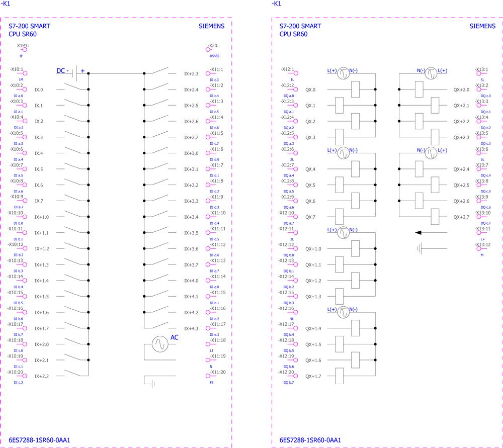Image resolution: width=503 pixels, height=448 pixels.
Task: Click the SIEMENS label in right module
Action: click(x=482, y=26)
